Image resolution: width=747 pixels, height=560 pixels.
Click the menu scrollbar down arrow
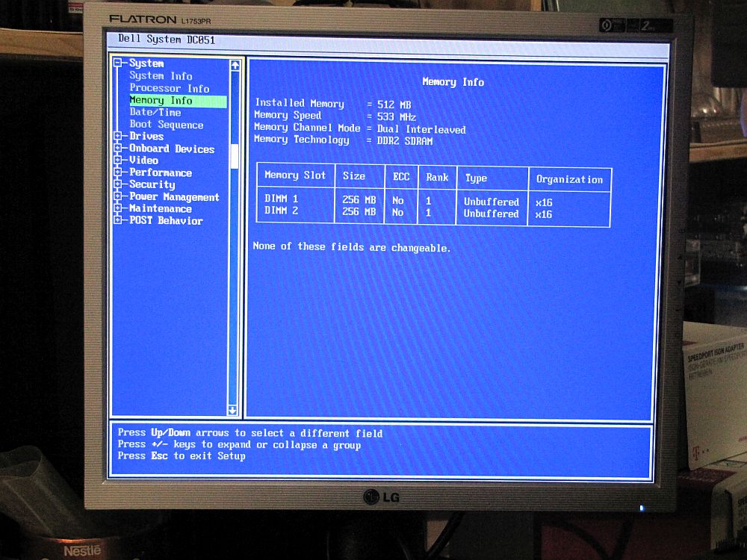pyautogui.click(x=232, y=410)
